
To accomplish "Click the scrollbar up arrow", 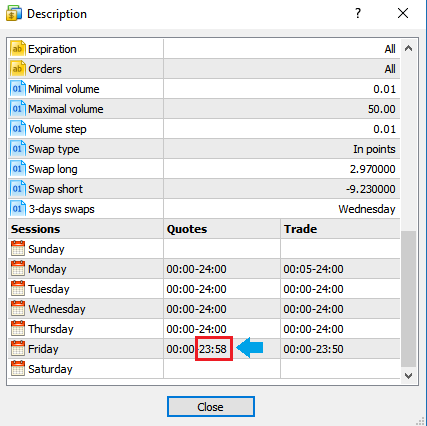I will point(408,49).
